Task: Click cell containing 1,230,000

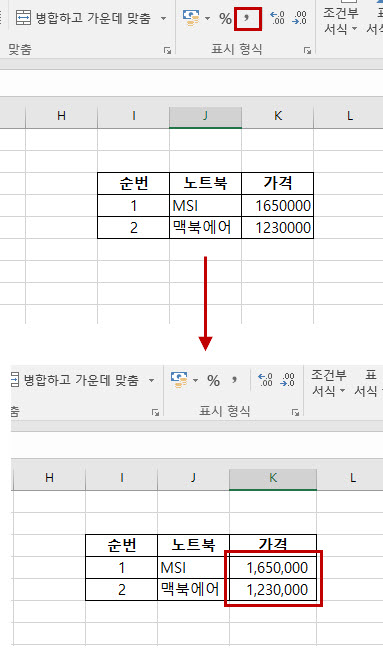Action: (273, 589)
